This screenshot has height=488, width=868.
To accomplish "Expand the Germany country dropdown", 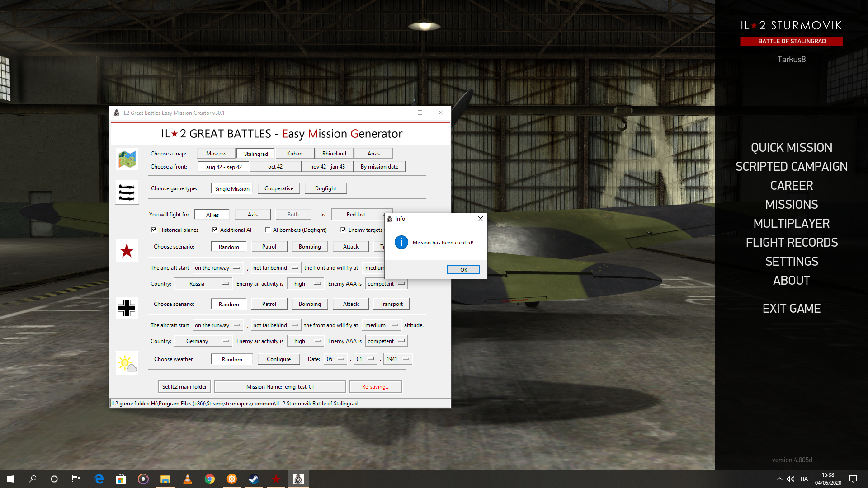I will [x=203, y=341].
